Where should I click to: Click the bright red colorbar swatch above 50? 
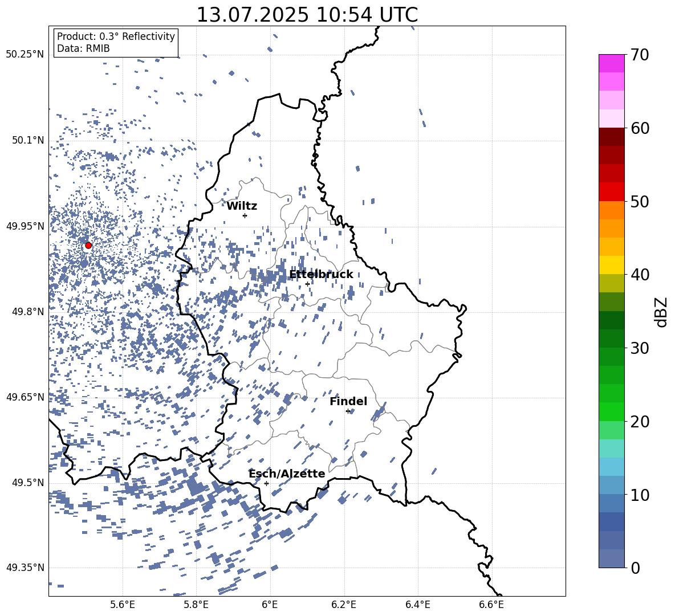(x=611, y=191)
